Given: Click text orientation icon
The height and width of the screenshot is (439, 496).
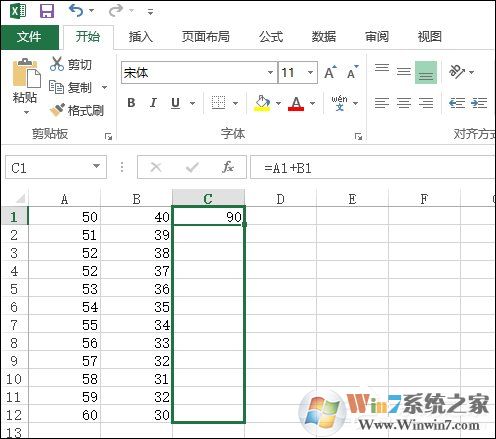Looking at the screenshot, I should click(457, 71).
